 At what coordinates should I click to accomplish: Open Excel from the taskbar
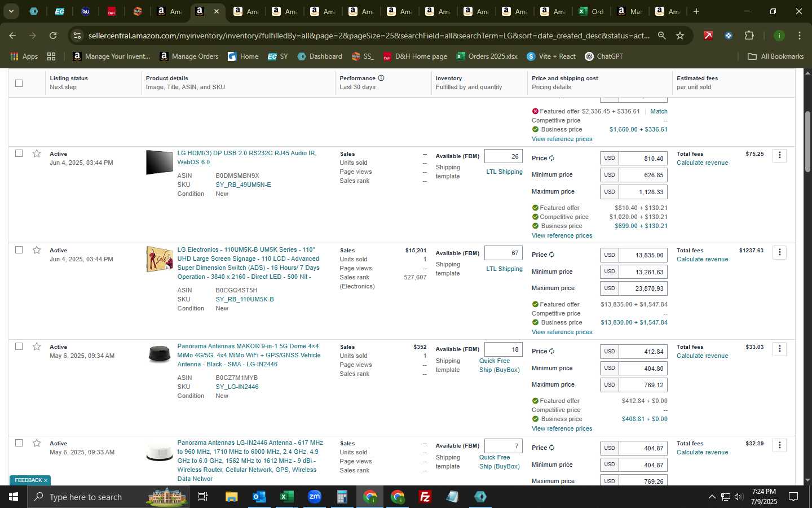(286, 497)
